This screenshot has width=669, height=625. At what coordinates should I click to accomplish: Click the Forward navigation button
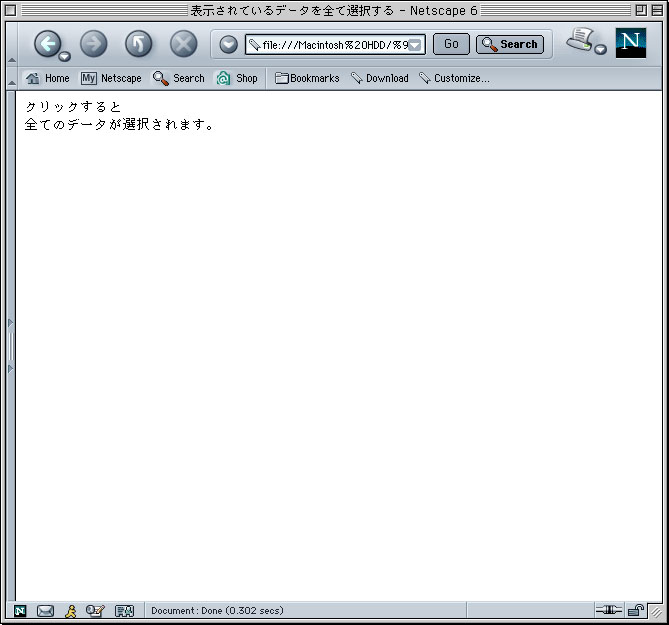coord(93,44)
